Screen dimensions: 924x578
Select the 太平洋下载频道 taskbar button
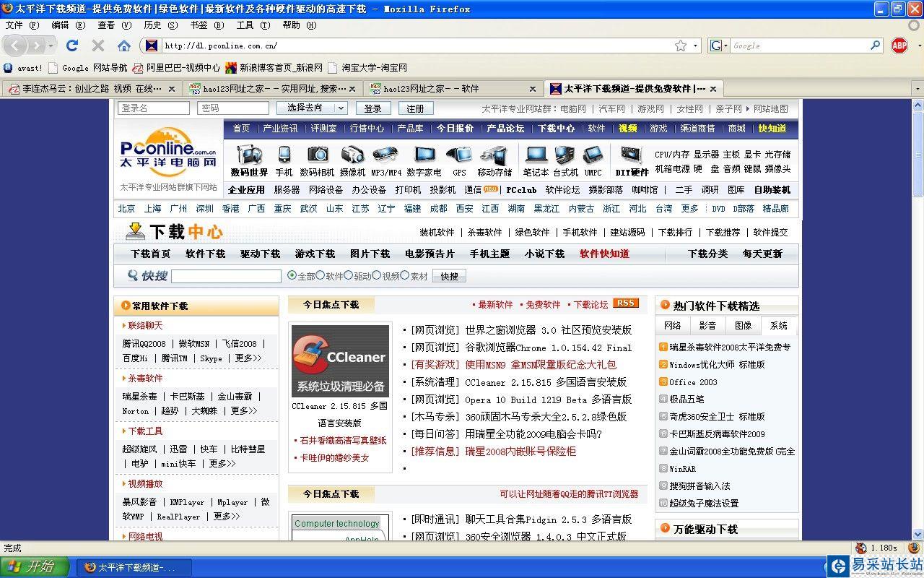[x=135, y=568]
